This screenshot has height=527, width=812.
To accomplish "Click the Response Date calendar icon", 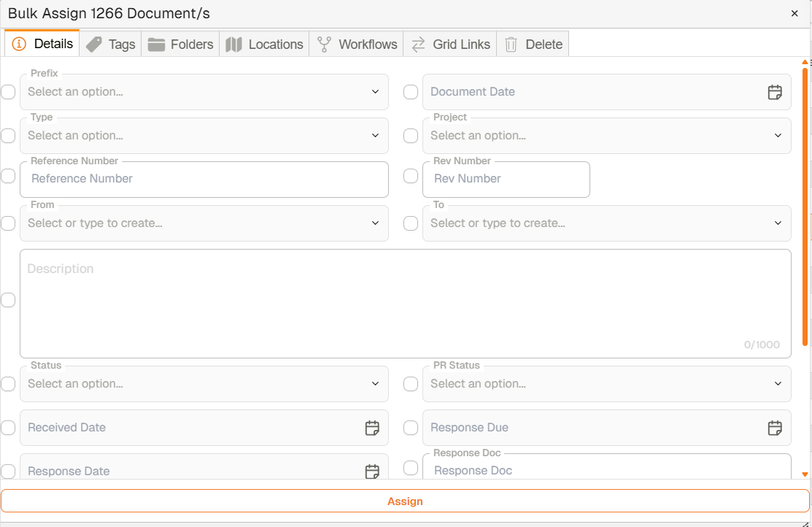I will (372, 471).
